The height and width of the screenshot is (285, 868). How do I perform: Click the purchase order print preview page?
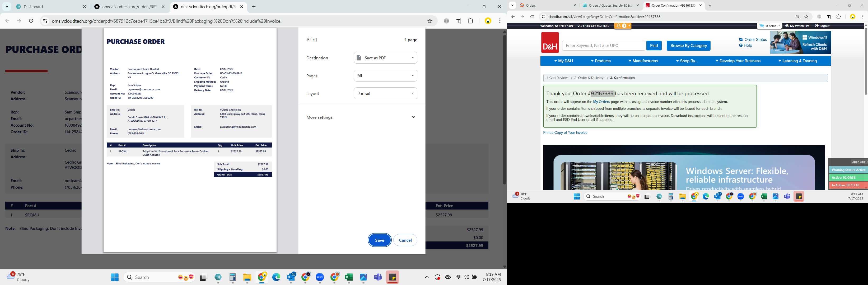click(x=190, y=140)
